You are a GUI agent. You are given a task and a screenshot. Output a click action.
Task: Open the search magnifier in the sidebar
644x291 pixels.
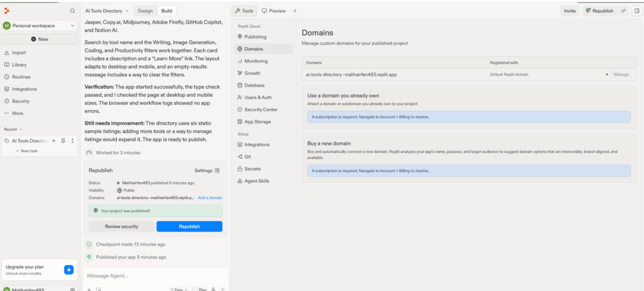tap(73, 11)
